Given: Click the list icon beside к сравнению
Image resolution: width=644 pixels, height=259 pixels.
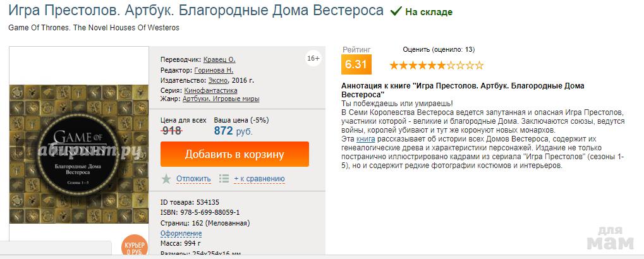Looking at the screenshot, I should pyautogui.click(x=224, y=179).
